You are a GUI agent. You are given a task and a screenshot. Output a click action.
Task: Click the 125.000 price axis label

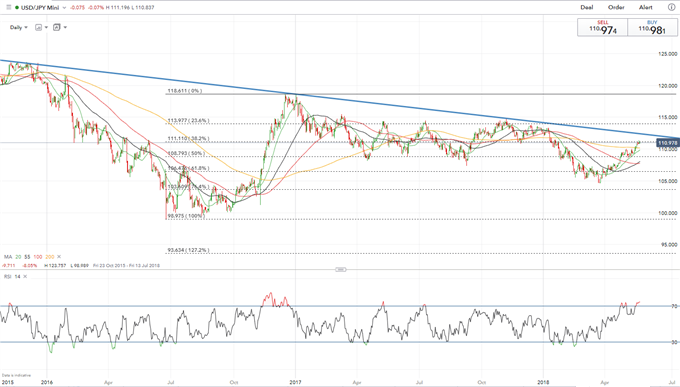pos(668,54)
